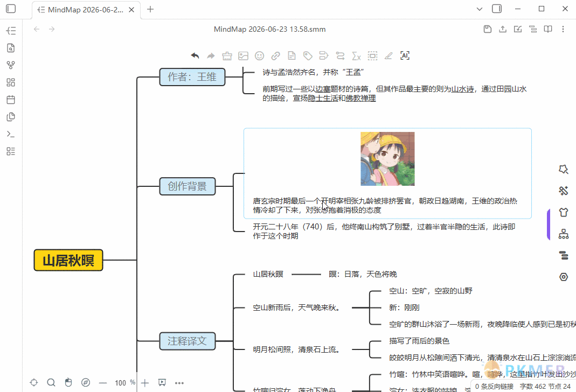The image size is (576, 392).
Task: Zoom out with the minus button
Action: (103, 383)
